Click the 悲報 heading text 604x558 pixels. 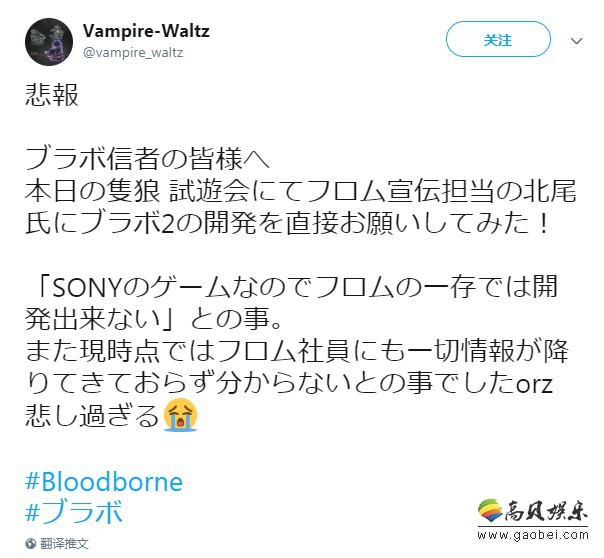(x=52, y=95)
